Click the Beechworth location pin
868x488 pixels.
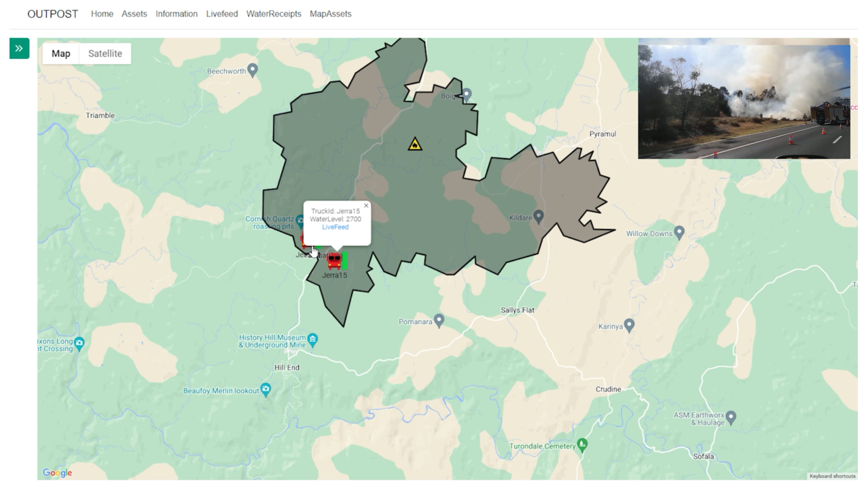[x=252, y=70]
